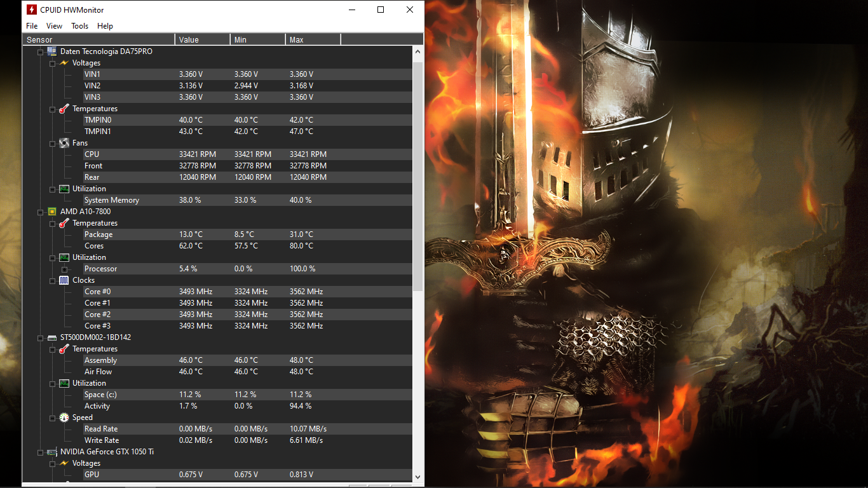Click the thermometer icon under AMD A10-7800
Viewport: 868px width, 488px height.
click(x=64, y=223)
